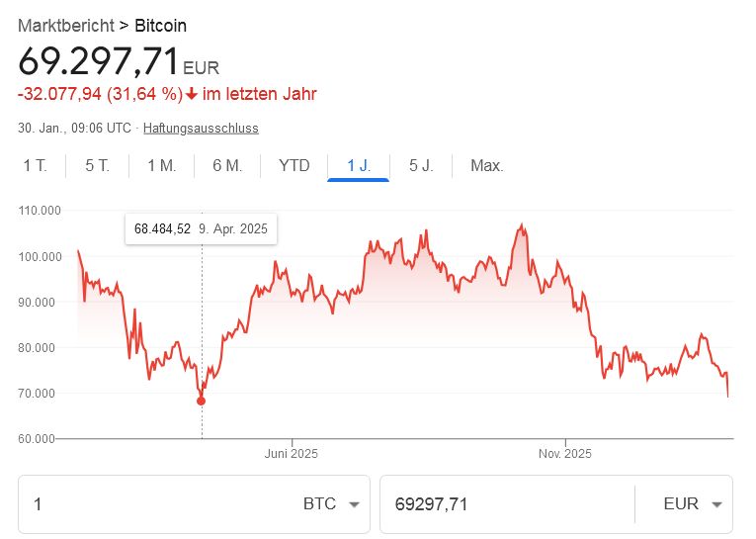Click the Juni 2025 axis label
Image resolution: width=756 pixels, height=539 pixels.
coord(292,454)
